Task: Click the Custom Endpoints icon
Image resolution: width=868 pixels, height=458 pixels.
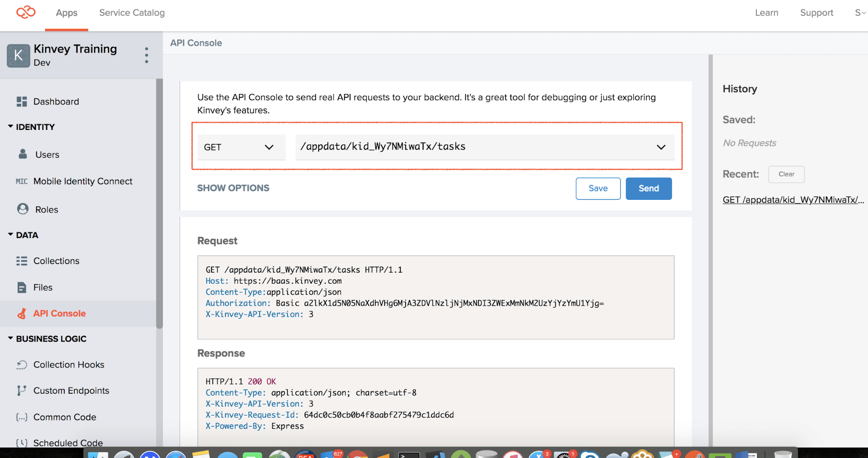Action: click(x=22, y=391)
